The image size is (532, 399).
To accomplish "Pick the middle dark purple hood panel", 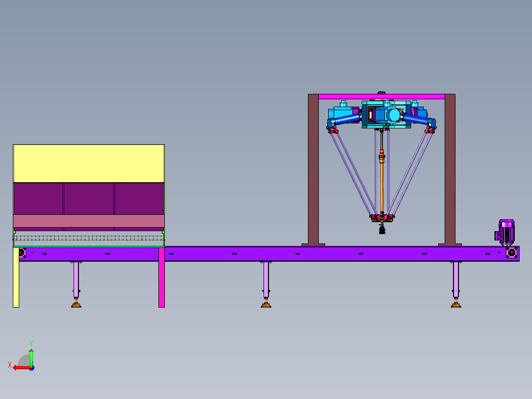I will pyautogui.click(x=88, y=199).
